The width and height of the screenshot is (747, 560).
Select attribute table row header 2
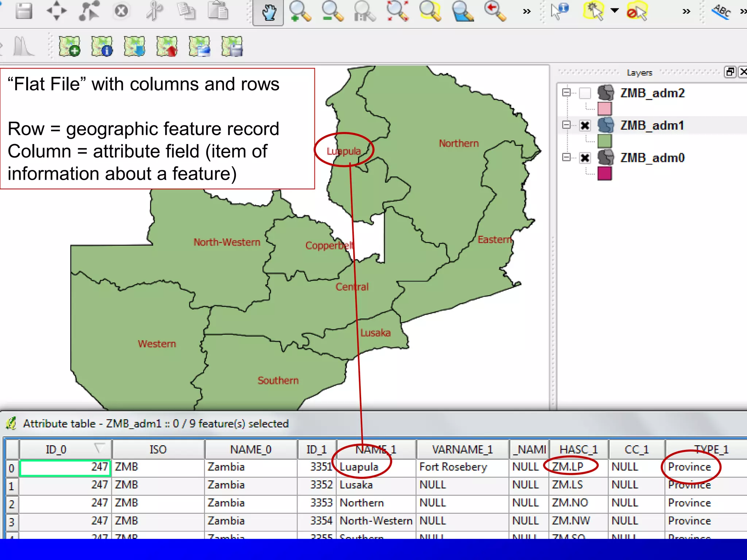(12, 504)
